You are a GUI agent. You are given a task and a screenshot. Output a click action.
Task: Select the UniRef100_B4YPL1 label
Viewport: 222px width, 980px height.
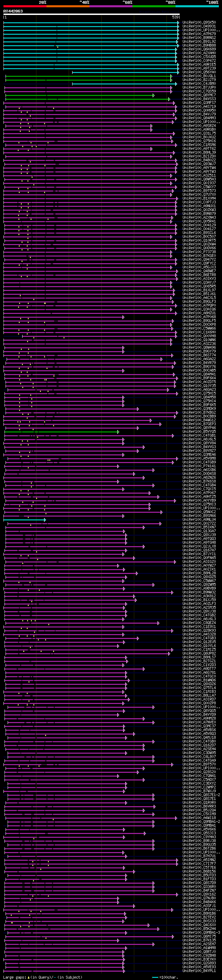coord(199,971)
